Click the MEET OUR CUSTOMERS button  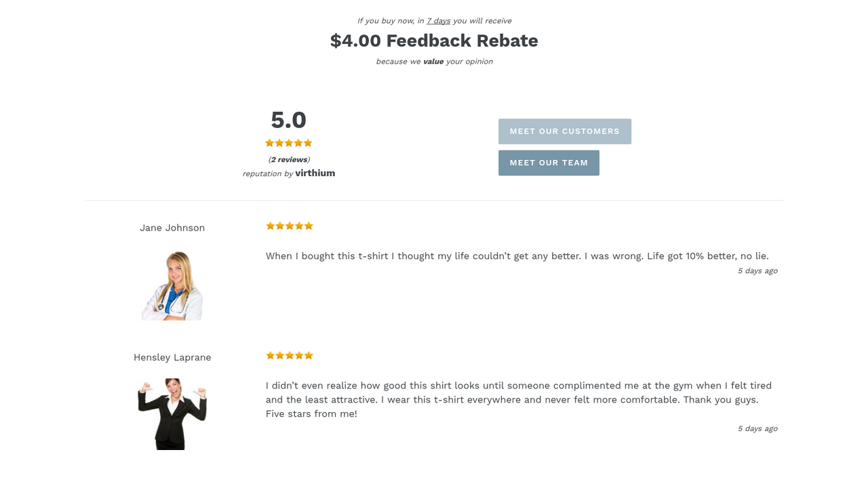[565, 131]
